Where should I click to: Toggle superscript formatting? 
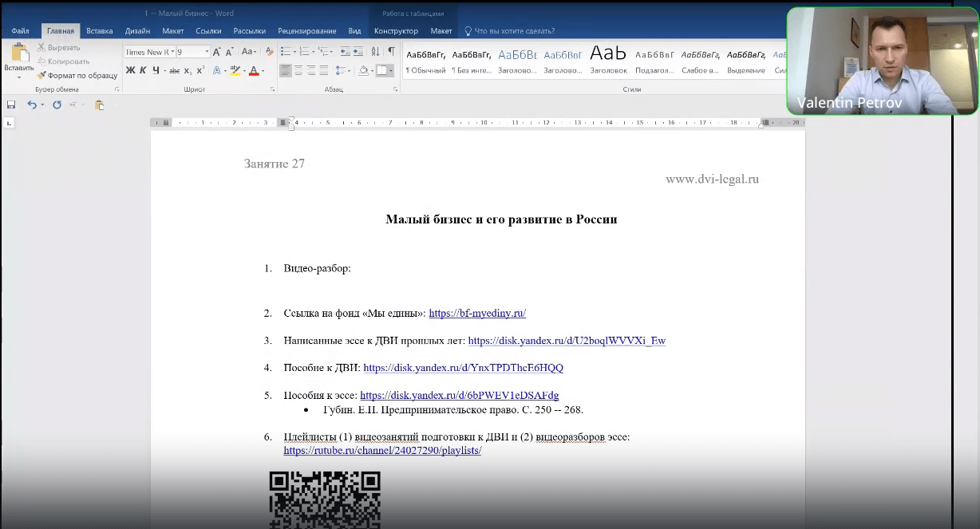pyautogui.click(x=200, y=70)
